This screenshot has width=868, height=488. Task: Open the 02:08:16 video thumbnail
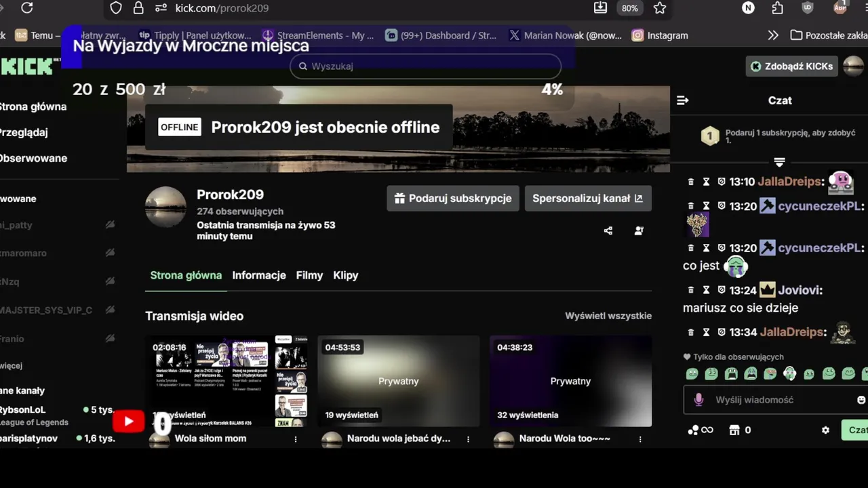click(226, 381)
